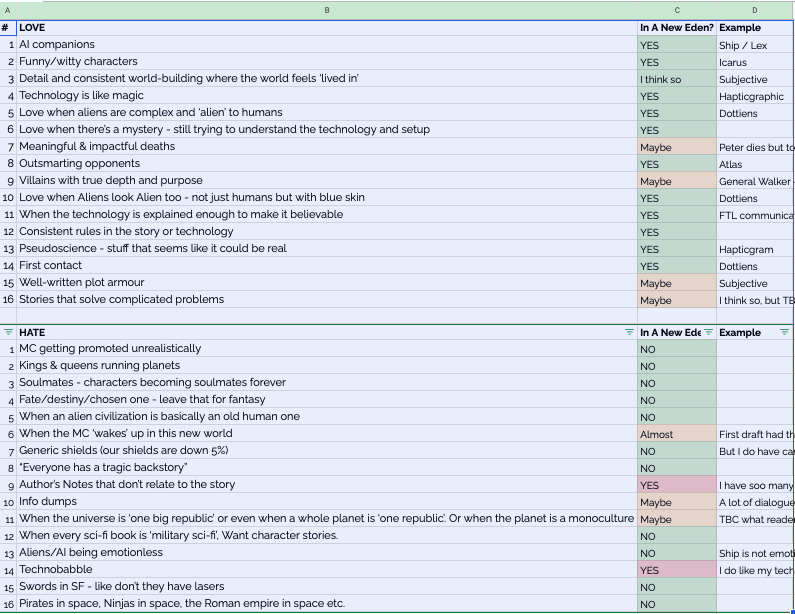Image resolution: width=795 pixels, height=614 pixels.
Task: Open the filter icon in the HATE header cell
Action: coord(630,332)
